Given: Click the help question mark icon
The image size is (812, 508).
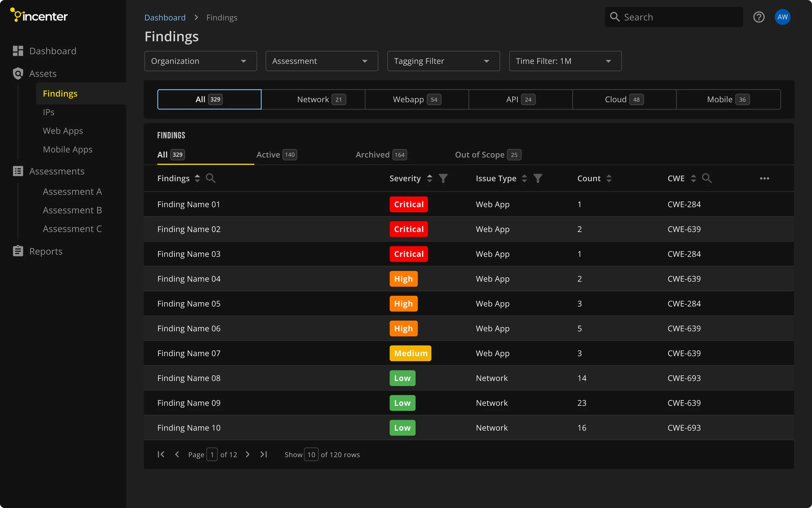Looking at the screenshot, I should (x=759, y=17).
